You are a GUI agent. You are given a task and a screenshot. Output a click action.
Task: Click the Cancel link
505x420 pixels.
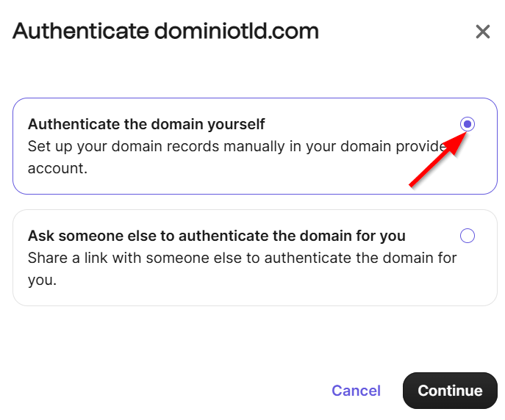[356, 391]
